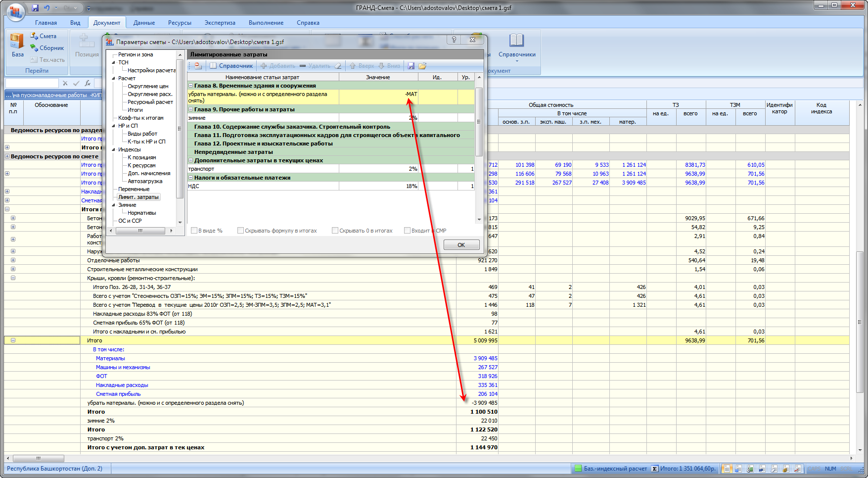Click the save floppy icon in dialog toolbar
Image resolution: width=868 pixels, height=478 pixels.
(411, 66)
